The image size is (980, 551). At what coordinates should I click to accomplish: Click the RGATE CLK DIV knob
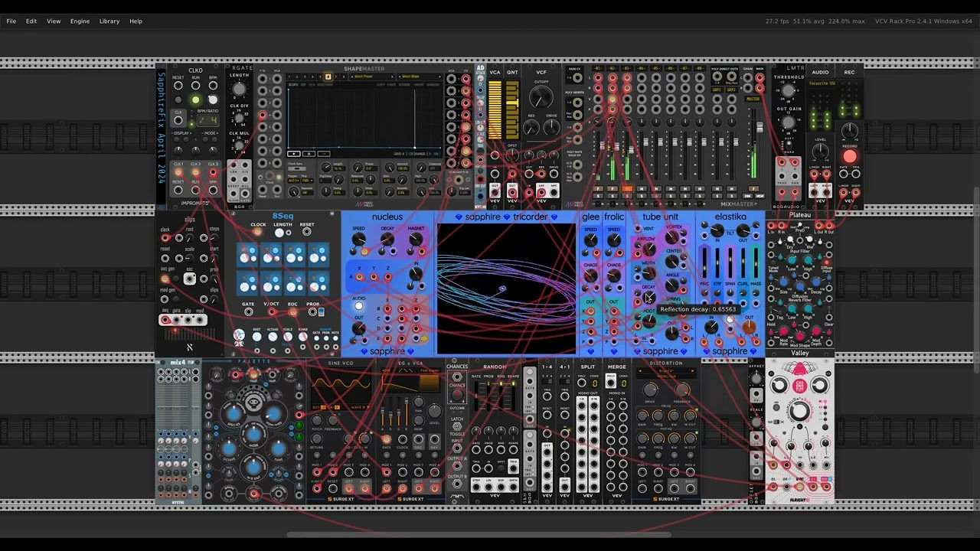[239, 118]
